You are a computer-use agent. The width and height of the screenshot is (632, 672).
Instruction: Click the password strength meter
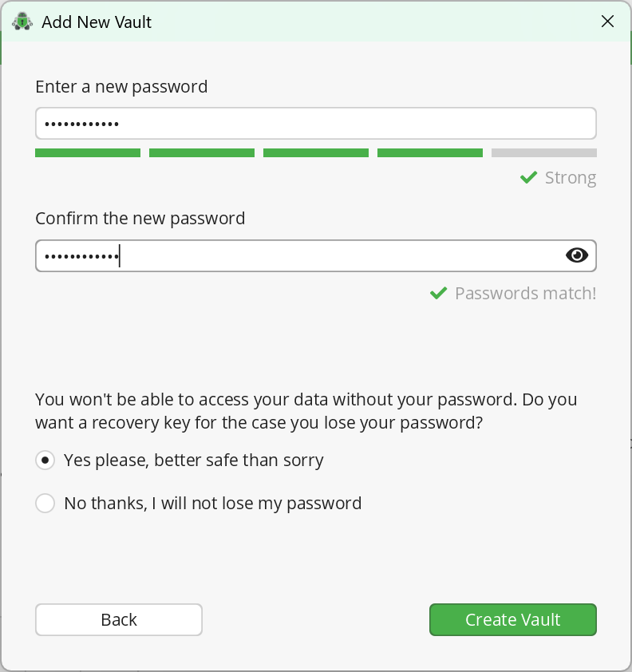(x=315, y=152)
